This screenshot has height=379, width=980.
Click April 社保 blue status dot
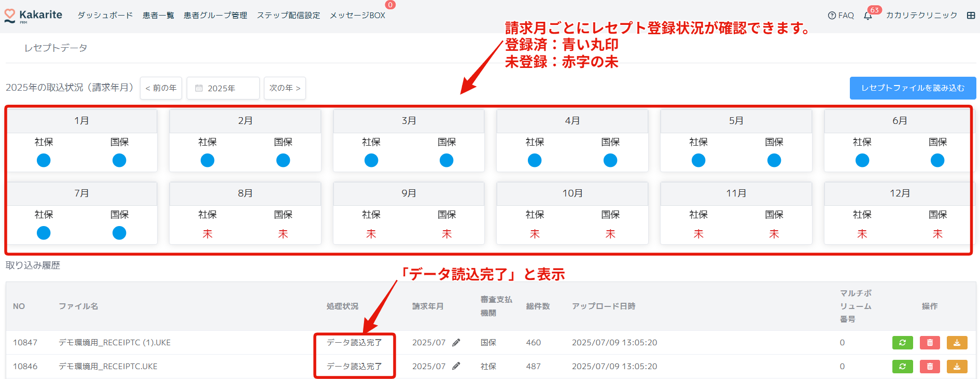535,161
